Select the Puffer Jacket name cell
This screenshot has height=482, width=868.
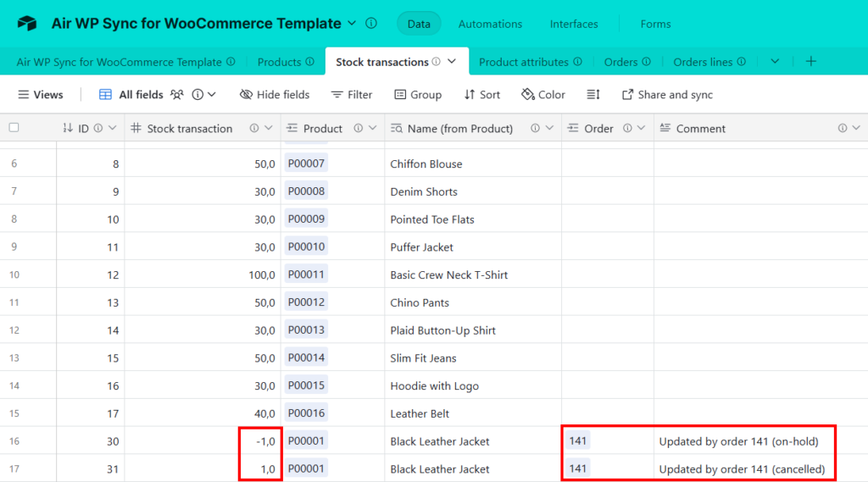coord(473,247)
